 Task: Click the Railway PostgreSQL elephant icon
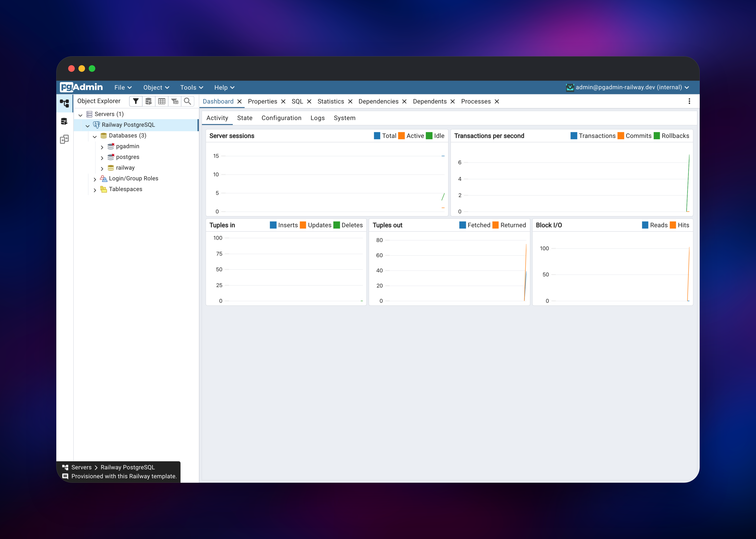click(96, 125)
